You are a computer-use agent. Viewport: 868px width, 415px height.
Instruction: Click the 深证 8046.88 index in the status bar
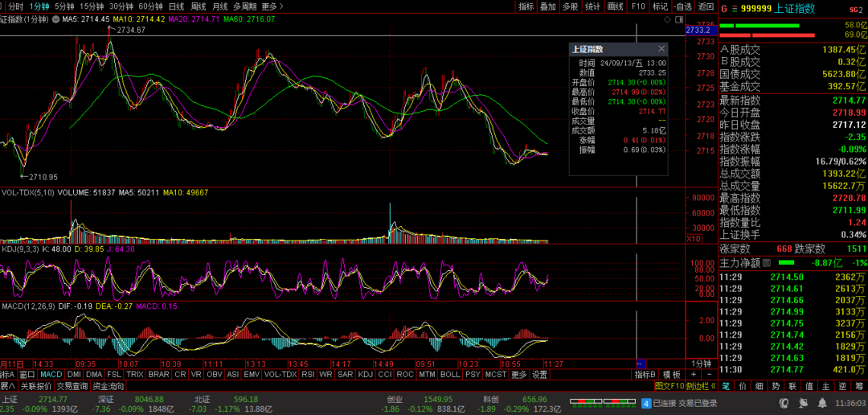[x=129, y=399]
